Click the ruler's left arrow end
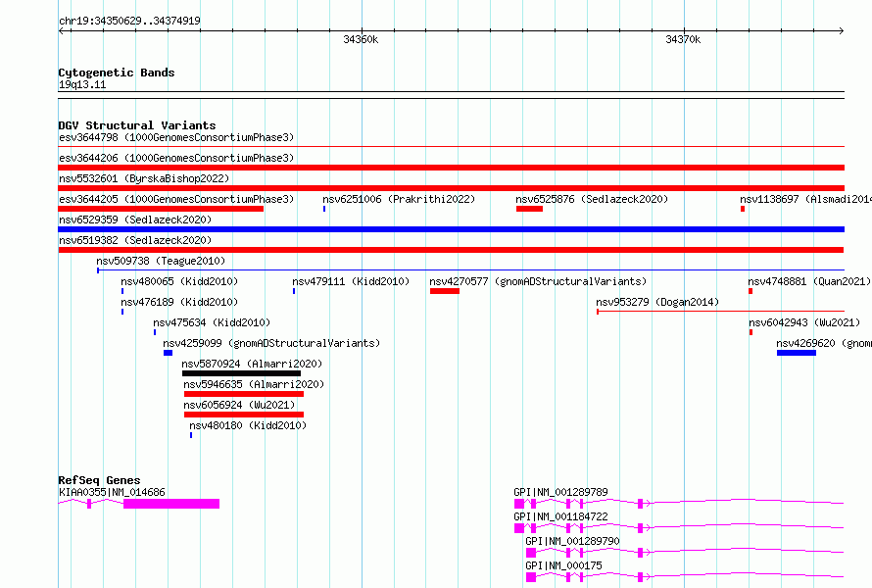This screenshot has height=588, width=872. (x=61, y=30)
